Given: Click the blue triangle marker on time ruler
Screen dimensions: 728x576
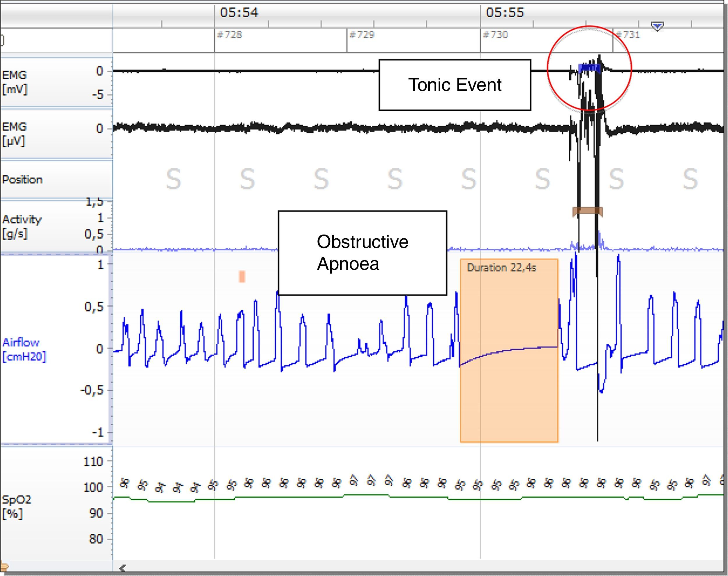Looking at the screenshot, I should 657,26.
